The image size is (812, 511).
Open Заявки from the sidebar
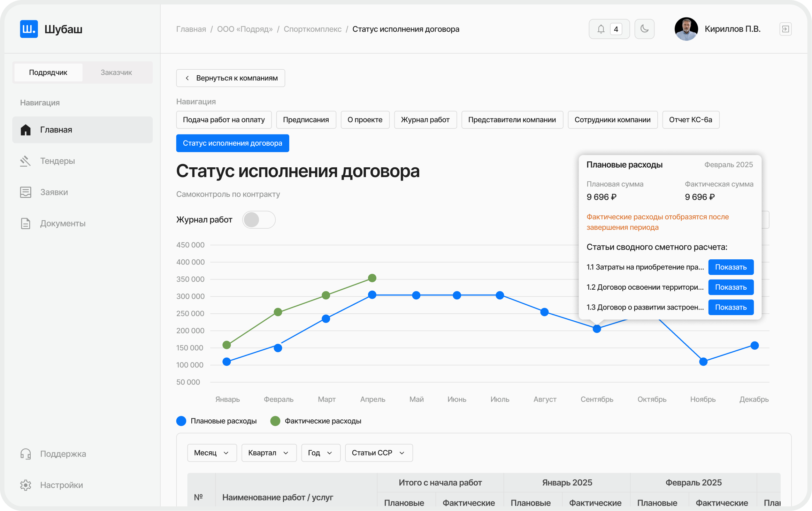(x=54, y=192)
